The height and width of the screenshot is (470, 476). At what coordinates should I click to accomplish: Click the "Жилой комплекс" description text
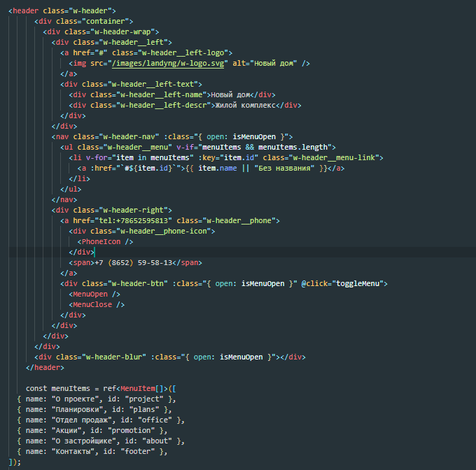tap(242, 105)
